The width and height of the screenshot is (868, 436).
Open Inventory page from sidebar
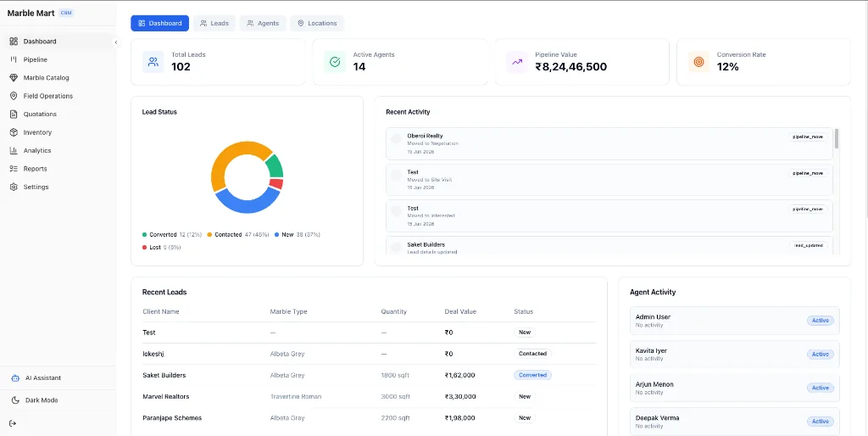(x=58, y=132)
